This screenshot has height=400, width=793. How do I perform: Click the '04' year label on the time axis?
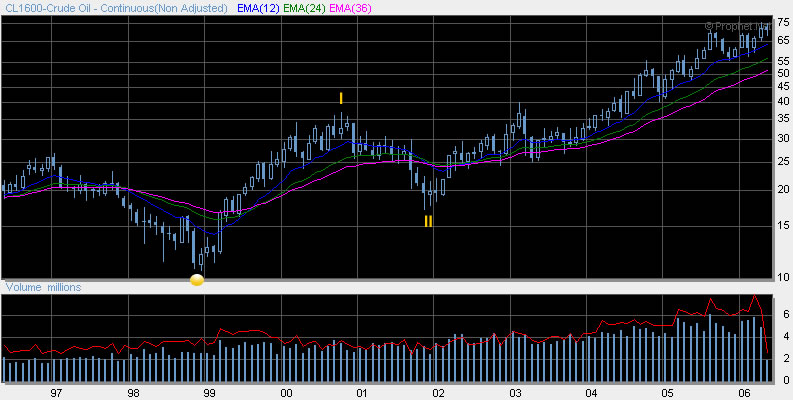click(x=590, y=393)
